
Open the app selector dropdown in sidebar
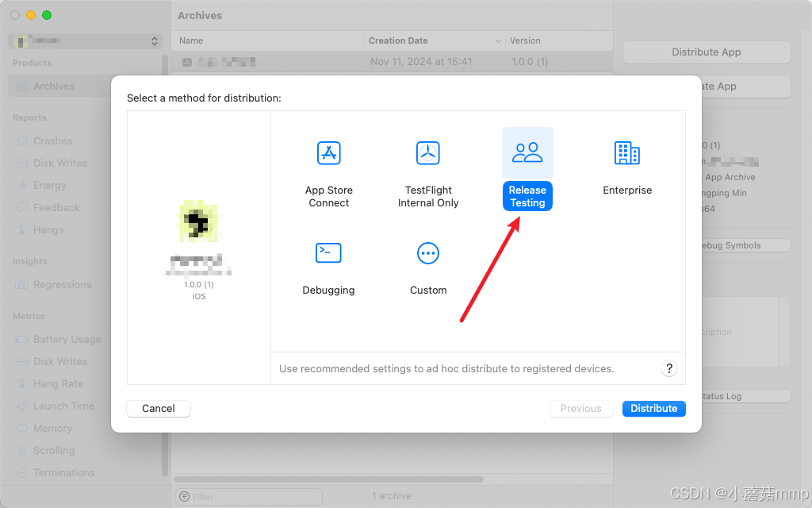point(86,41)
